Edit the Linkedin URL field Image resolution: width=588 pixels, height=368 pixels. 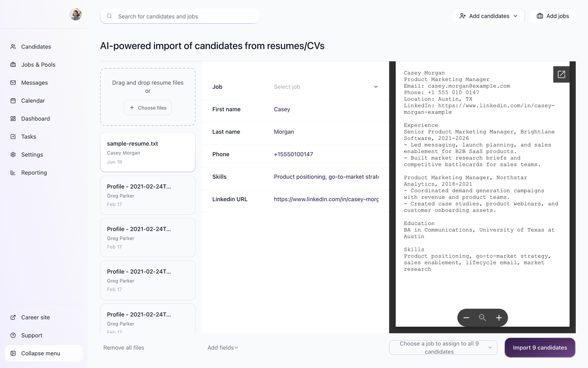click(326, 200)
